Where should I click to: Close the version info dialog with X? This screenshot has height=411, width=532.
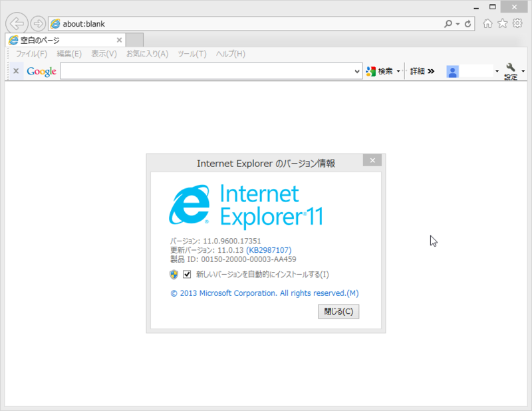point(372,160)
